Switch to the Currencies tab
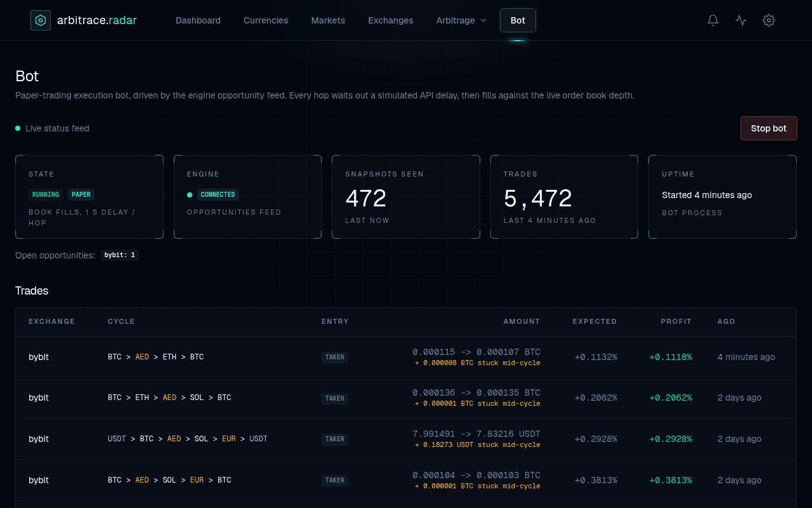The height and width of the screenshot is (508, 812). (266, 20)
